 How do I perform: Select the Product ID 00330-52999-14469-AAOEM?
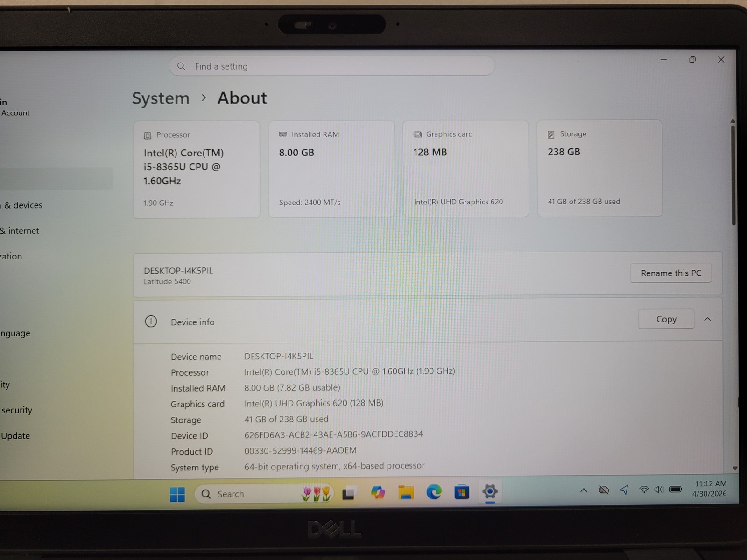point(300,450)
